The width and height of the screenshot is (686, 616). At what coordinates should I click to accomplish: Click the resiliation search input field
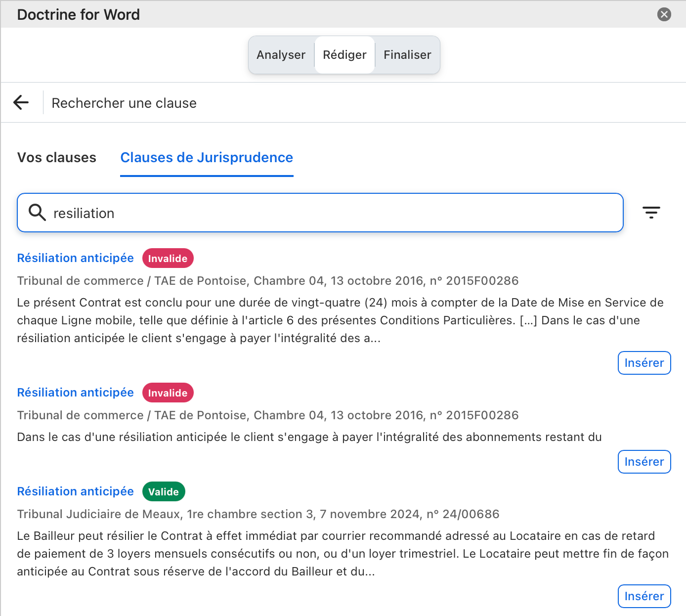320,213
